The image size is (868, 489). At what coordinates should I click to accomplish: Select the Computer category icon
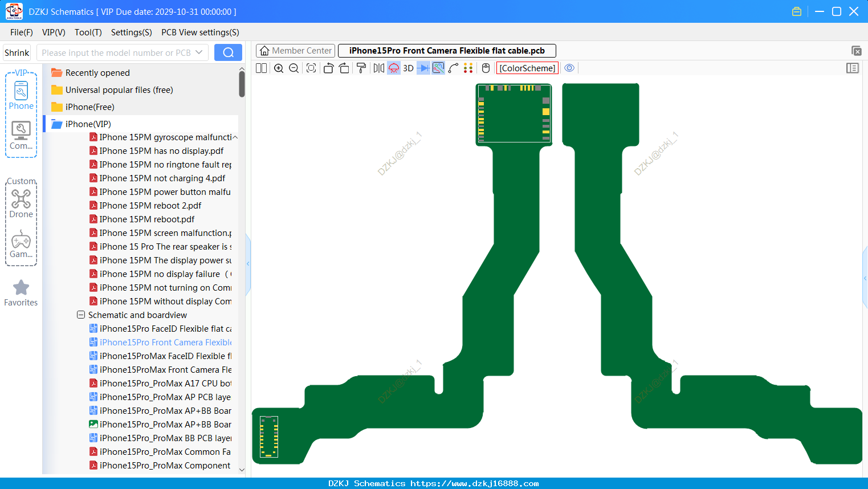click(21, 136)
